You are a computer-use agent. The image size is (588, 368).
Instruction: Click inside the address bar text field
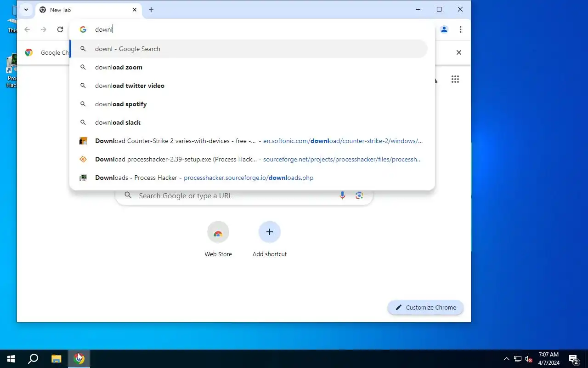(x=262, y=29)
